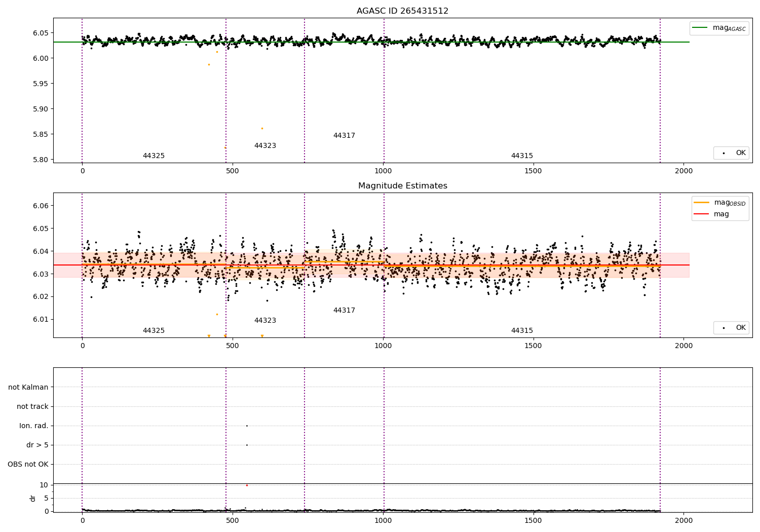This screenshot has width=760, height=532.
Task: Click label 44325 in the Magnitude Estimates plot
Action: click(x=154, y=331)
